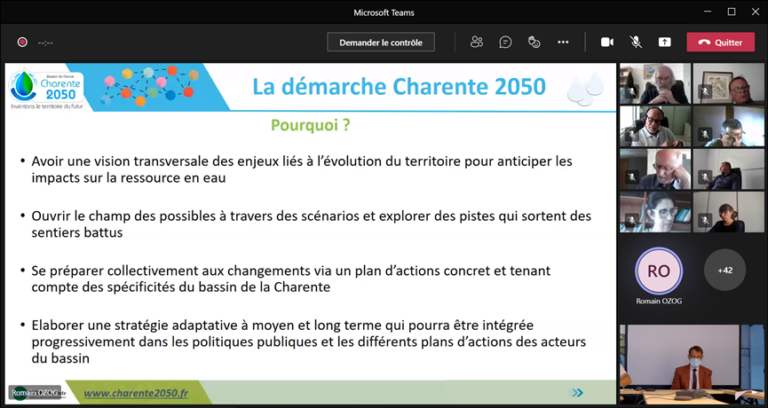Expand the +42 additional participants

click(x=725, y=269)
